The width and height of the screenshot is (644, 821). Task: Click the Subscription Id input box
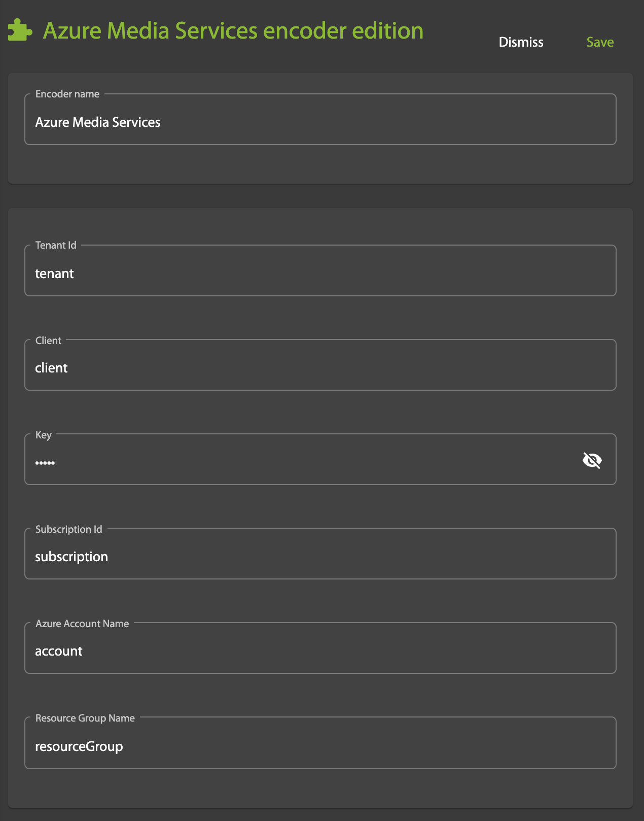(x=319, y=557)
